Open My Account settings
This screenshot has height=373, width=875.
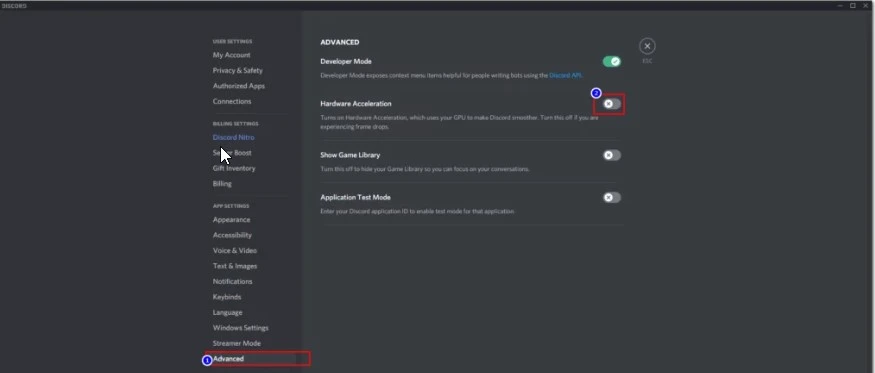coord(232,55)
